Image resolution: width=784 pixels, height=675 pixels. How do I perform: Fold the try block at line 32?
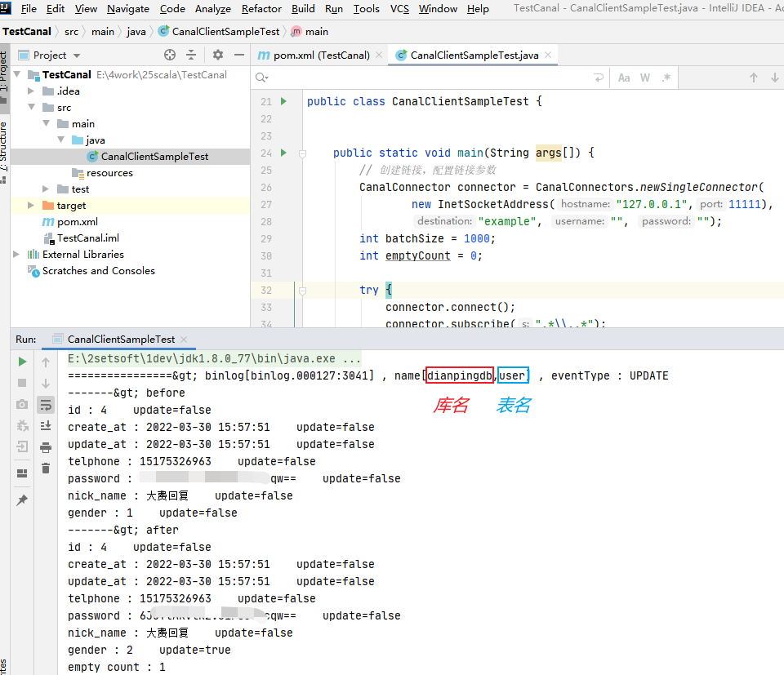302,291
